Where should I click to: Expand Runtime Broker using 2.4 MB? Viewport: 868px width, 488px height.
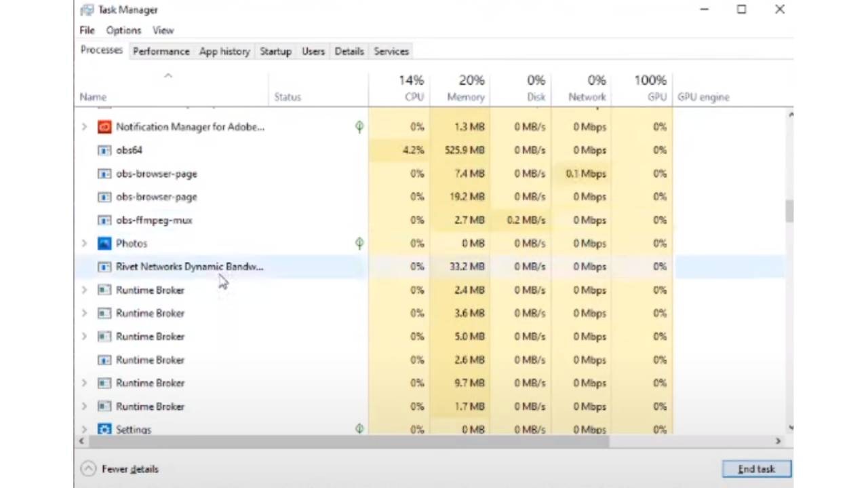(x=84, y=290)
